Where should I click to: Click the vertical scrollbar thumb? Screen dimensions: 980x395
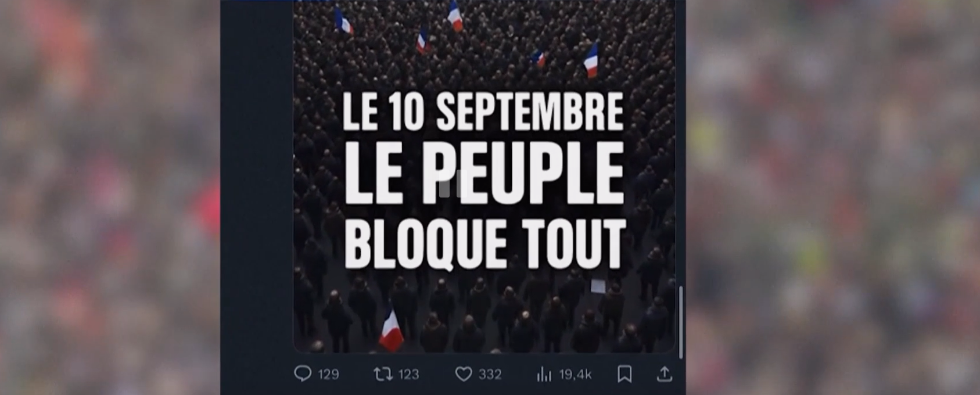click(x=681, y=322)
